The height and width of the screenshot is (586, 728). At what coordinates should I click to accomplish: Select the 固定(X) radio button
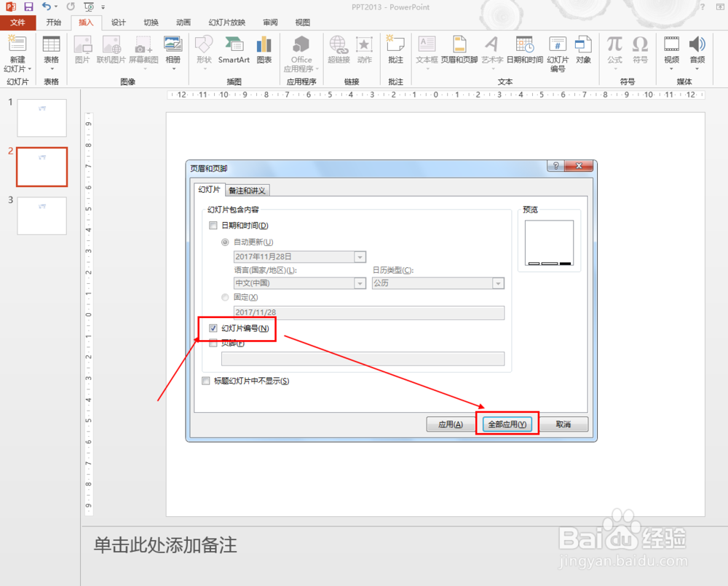point(225,297)
